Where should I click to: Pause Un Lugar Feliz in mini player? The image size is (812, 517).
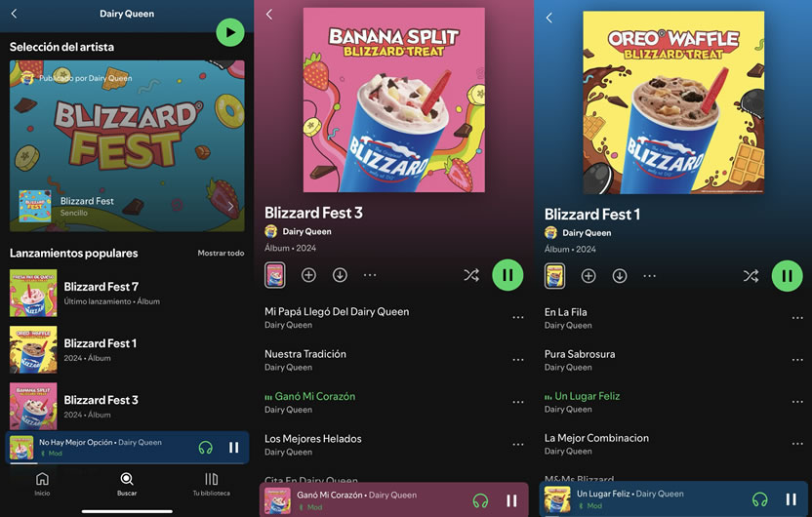click(x=791, y=499)
